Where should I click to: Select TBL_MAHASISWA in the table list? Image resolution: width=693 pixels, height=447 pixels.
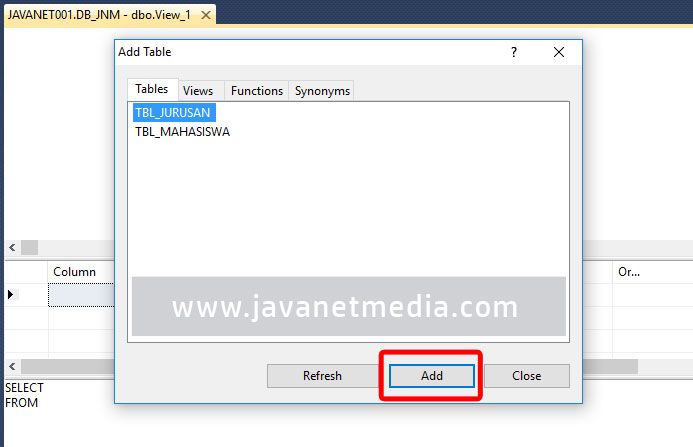click(x=183, y=132)
